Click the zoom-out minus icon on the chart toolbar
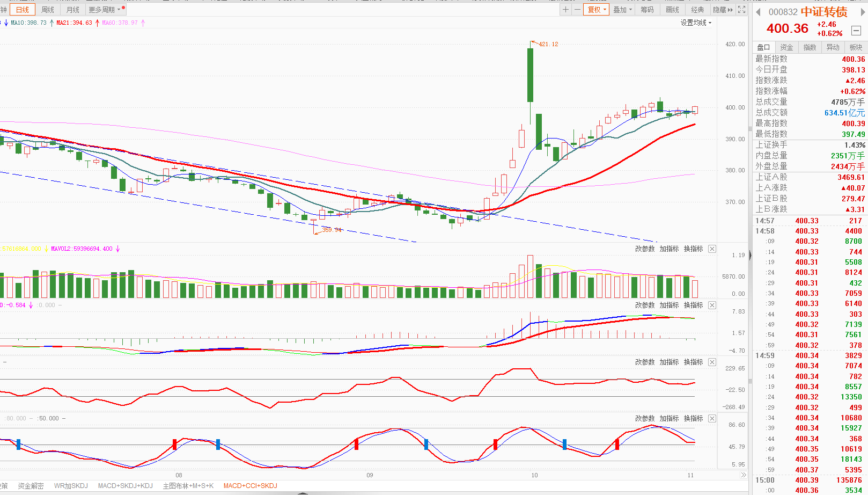 click(577, 10)
